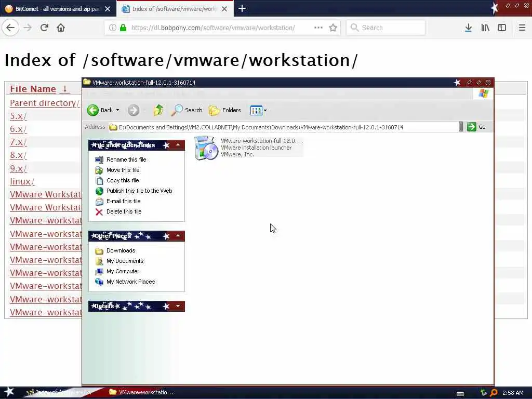532x399 pixels.
Task: Click the Explorer Address path field
Action: click(x=283, y=127)
